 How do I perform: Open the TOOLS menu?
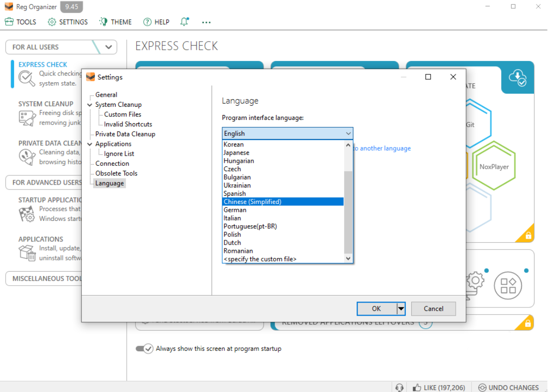[x=21, y=22]
